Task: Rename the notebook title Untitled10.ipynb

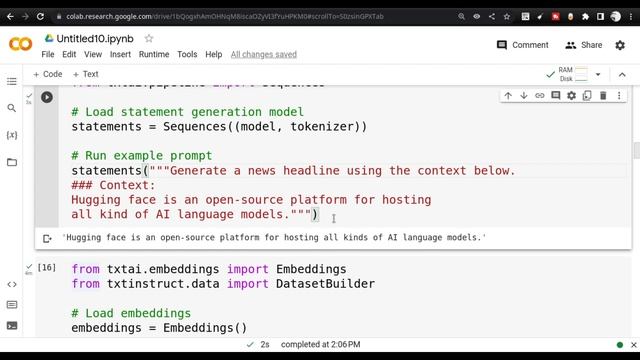Action: 95,39
